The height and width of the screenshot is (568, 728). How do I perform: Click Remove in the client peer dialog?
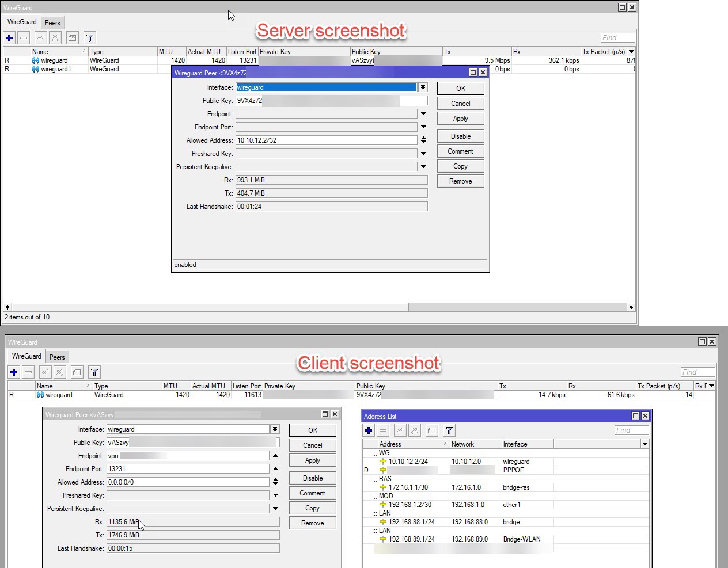pyautogui.click(x=313, y=523)
